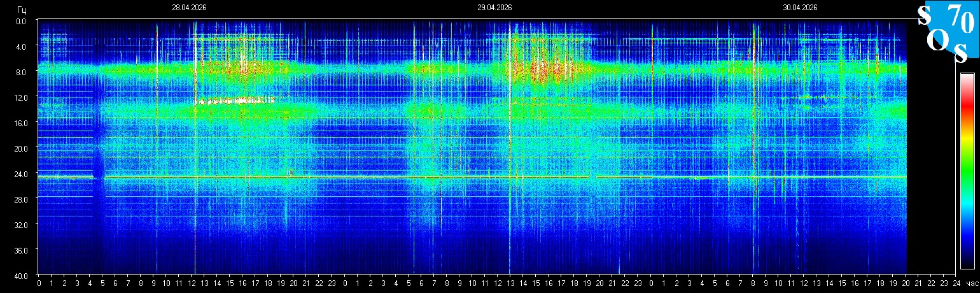The image size is (980, 293).
Task: Select the 32.0 frequency axis label
Action: 20,225
